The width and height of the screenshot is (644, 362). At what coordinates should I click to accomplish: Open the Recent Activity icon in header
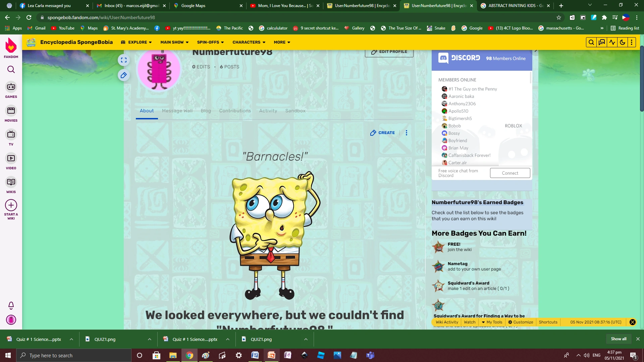[x=612, y=42]
